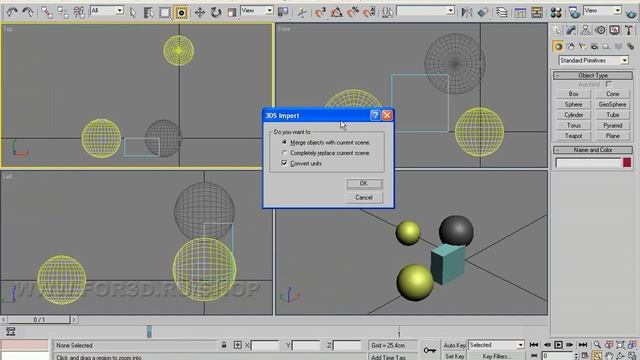Click the Redo arrow icon

(28, 12)
